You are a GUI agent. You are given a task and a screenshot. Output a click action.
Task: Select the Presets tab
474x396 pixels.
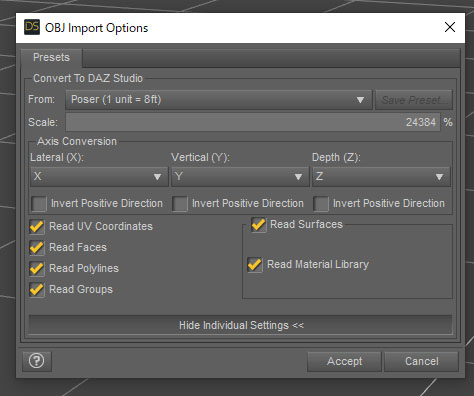pos(52,57)
